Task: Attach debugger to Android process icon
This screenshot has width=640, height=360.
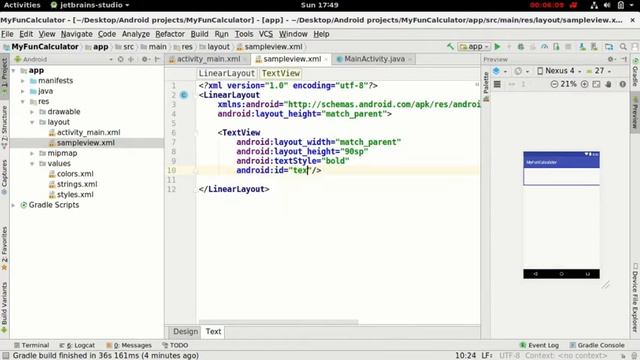Action: click(556, 47)
